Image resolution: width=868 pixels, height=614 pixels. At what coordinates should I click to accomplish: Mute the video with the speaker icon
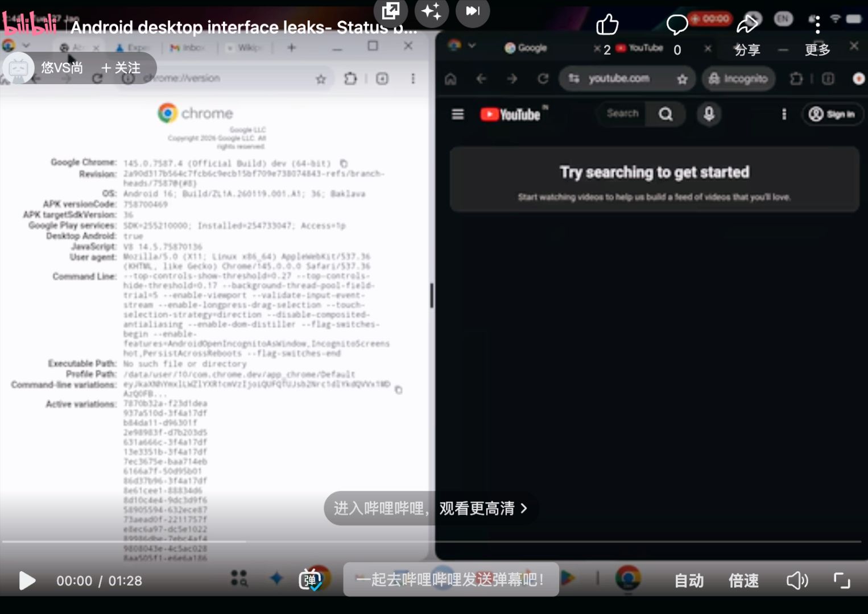click(797, 580)
